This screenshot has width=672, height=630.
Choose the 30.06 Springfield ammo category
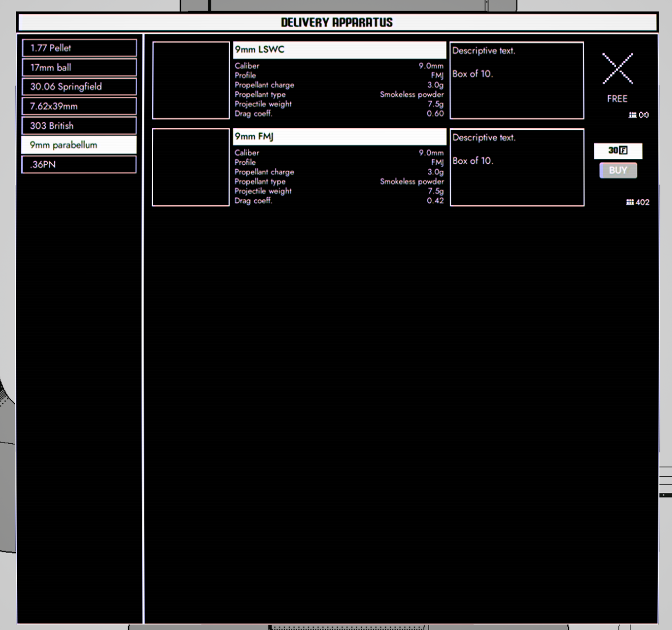[x=79, y=87]
